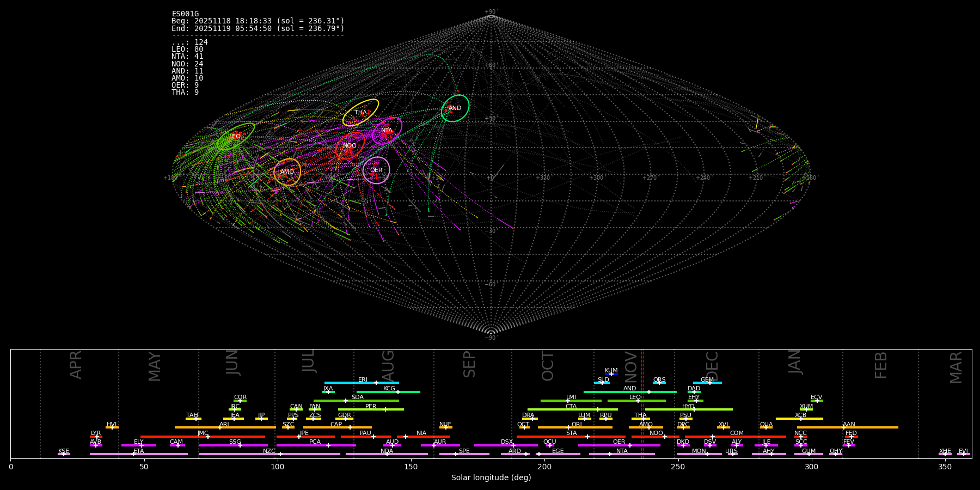The image size is (980, 490).
Task: Click the NOO radiant ellipse on the sky map
Action: 350,146
